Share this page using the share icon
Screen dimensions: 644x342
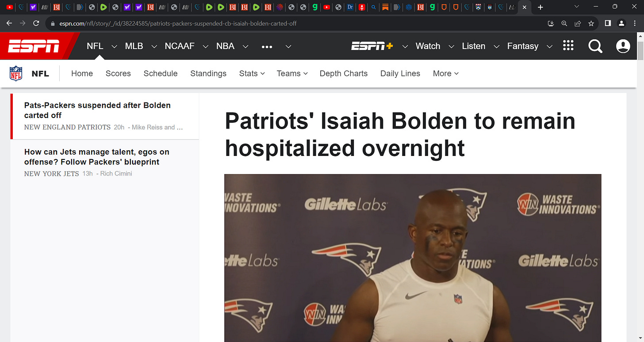point(578,23)
